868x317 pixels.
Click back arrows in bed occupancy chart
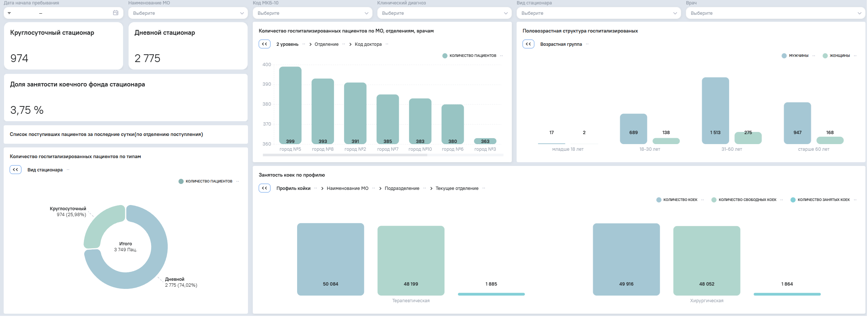pos(265,188)
